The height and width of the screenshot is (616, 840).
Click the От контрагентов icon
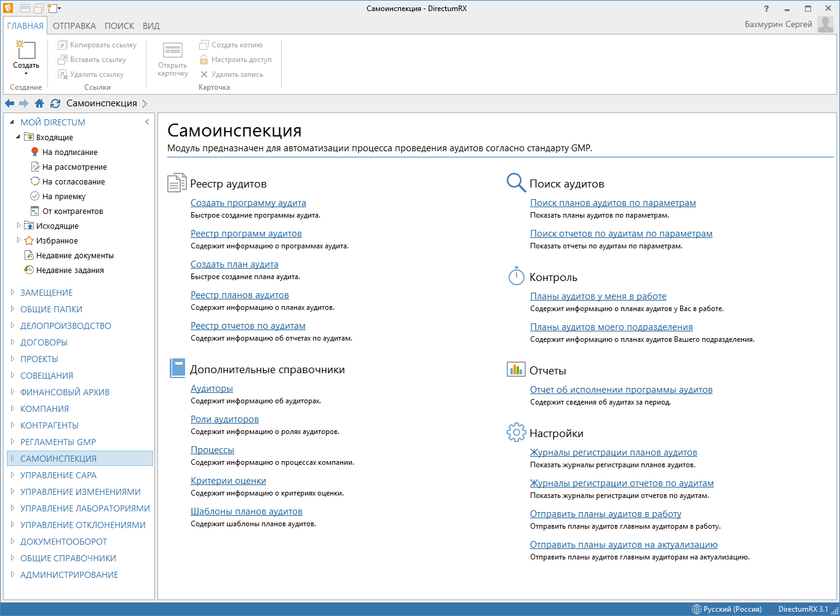click(x=35, y=211)
